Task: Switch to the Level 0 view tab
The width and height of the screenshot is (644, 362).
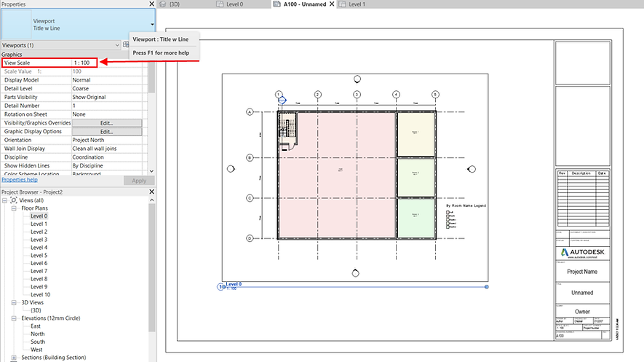Action: pyautogui.click(x=235, y=4)
